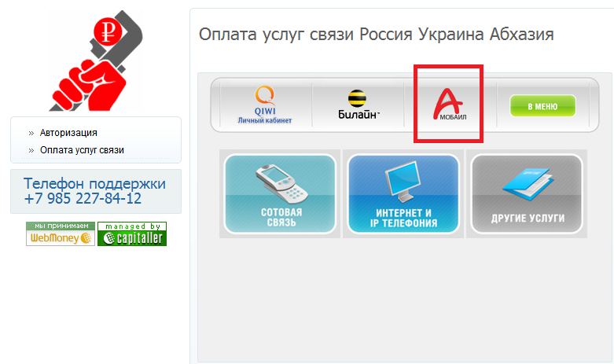Viewport: 614px width, 364px height.
Task: Click the ruble coin in the logo
Action: tap(108, 31)
